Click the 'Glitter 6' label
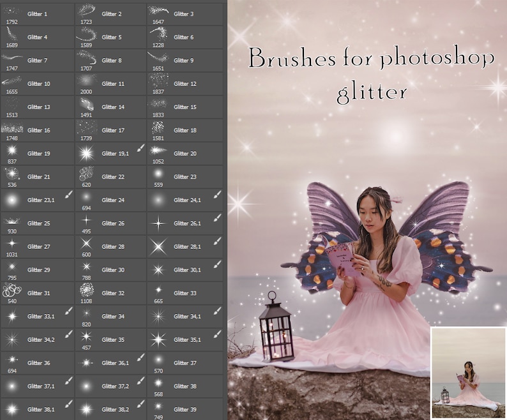 (184, 37)
